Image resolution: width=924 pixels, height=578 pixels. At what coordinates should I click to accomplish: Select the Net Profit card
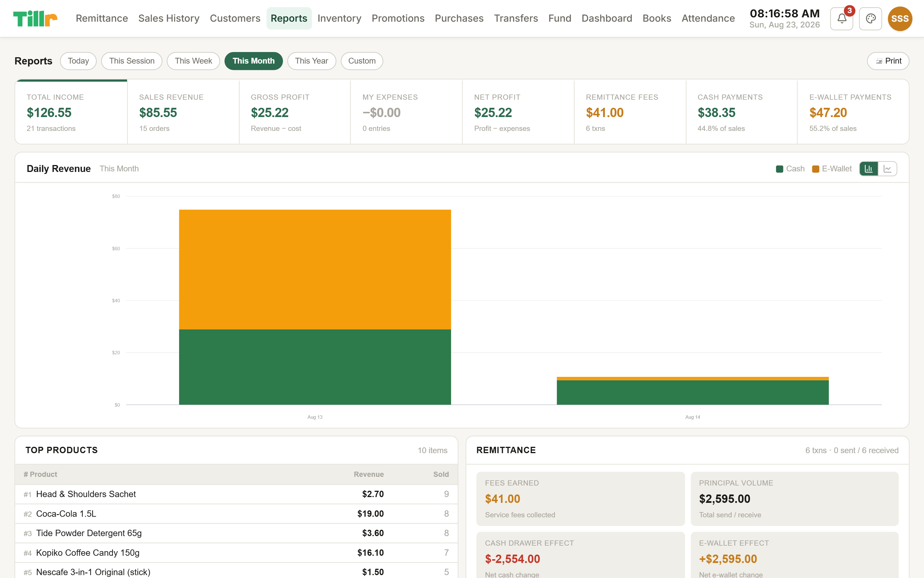point(518,112)
